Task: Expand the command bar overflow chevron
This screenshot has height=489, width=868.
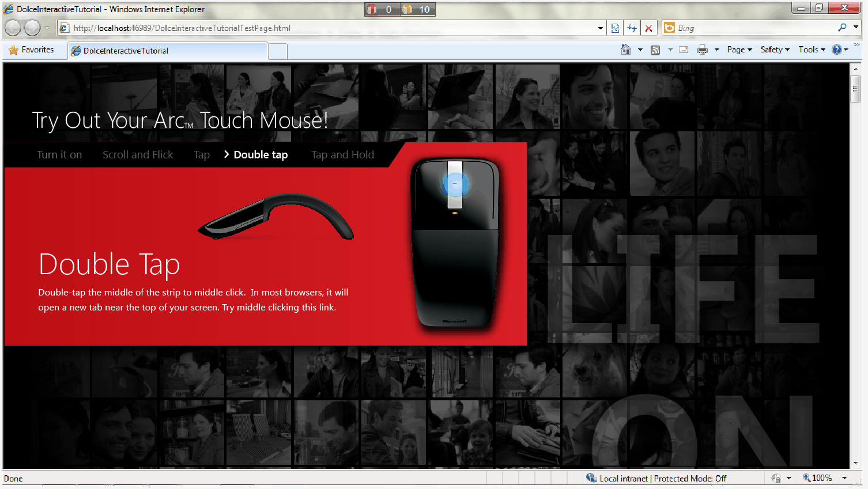Action: tap(856, 45)
